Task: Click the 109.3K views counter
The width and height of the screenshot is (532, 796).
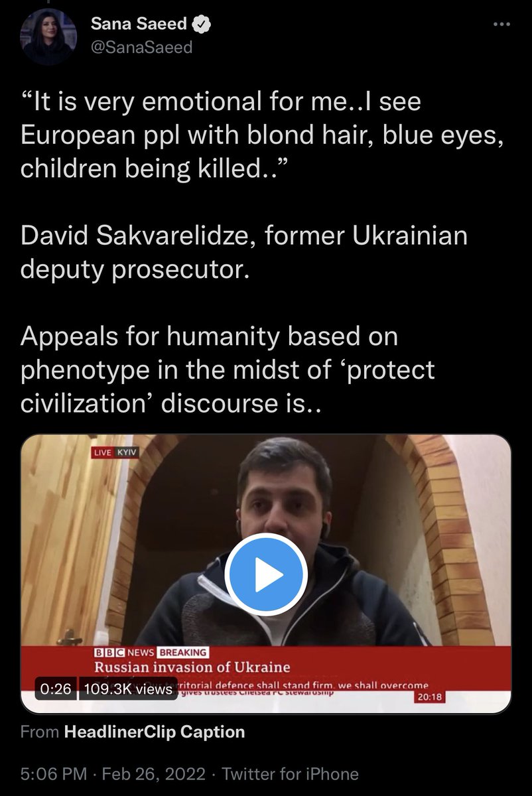Action: (x=129, y=689)
